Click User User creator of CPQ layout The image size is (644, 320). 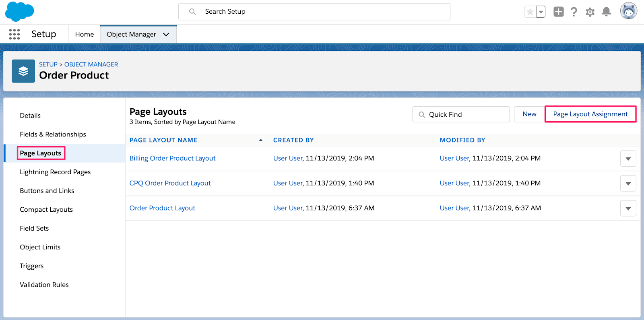(x=288, y=183)
